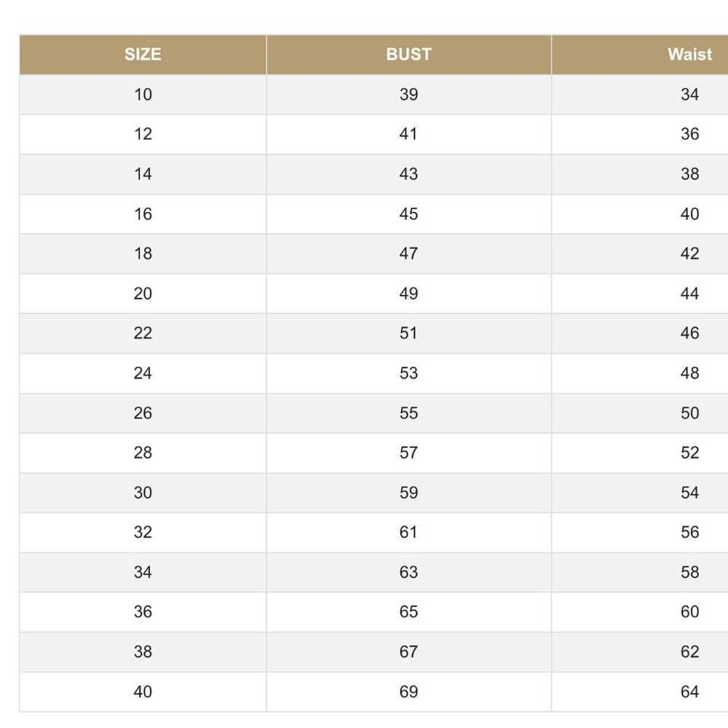Image resolution: width=728 pixels, height=728 pixels.
Task: Click waist value 42 for size 18
Action: click(x=689, y=253)
